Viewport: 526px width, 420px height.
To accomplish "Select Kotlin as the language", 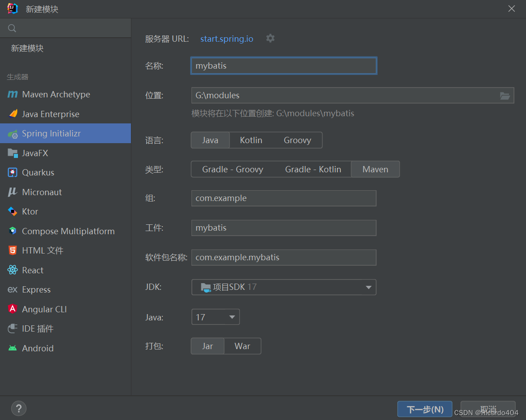I will tap(251, 140).
